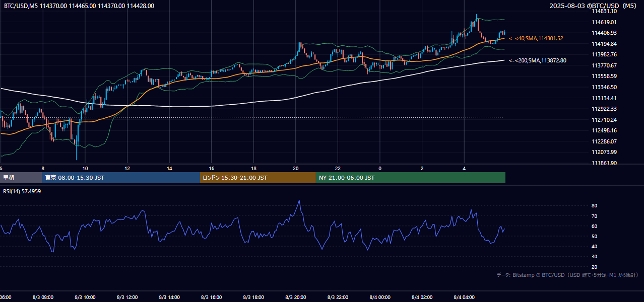Click the price axis label 112710.24
Image resolution: width=644 pixels, height=302 pixels.
pyautogui.click(x=605, y=120)
